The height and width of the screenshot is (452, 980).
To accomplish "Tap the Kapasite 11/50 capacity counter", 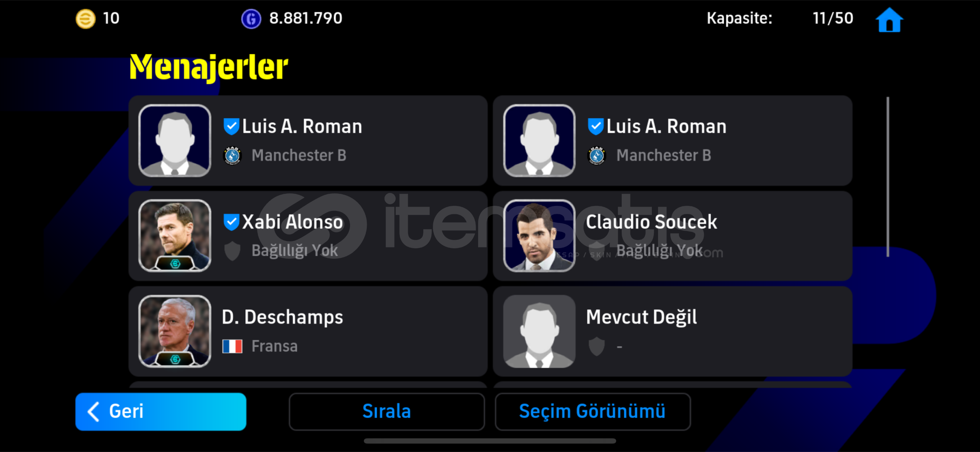I will click(x=780, y=18).
